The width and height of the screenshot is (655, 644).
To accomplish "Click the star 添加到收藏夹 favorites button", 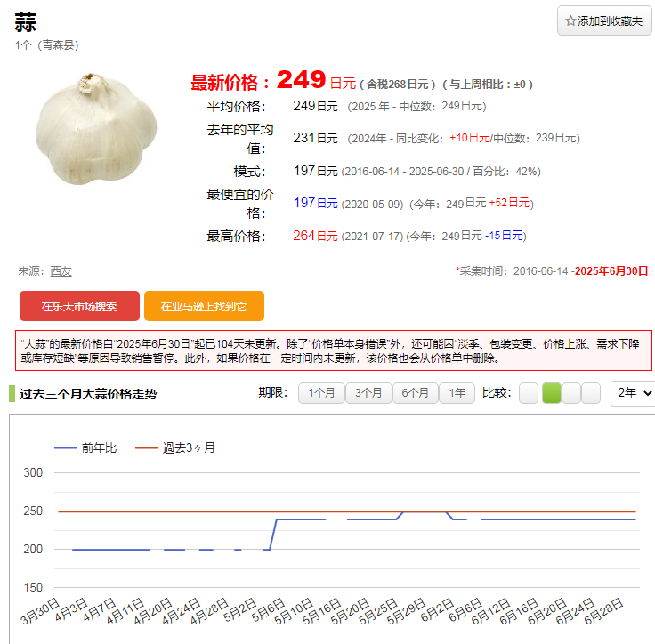I will point(604,20).
